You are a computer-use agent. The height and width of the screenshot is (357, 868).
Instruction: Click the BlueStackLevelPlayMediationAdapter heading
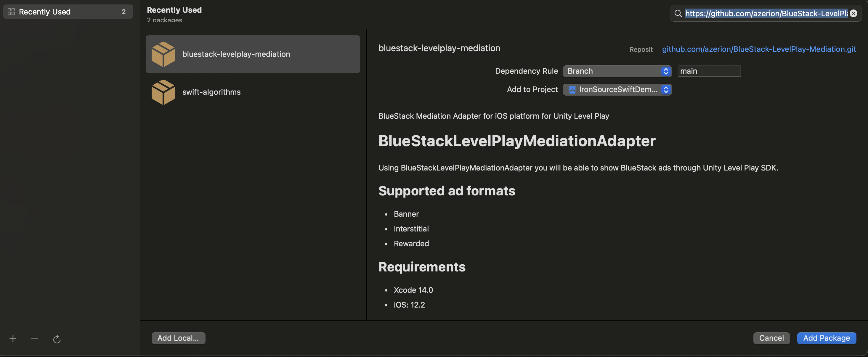pyautogui.click(x=517, y=141)
